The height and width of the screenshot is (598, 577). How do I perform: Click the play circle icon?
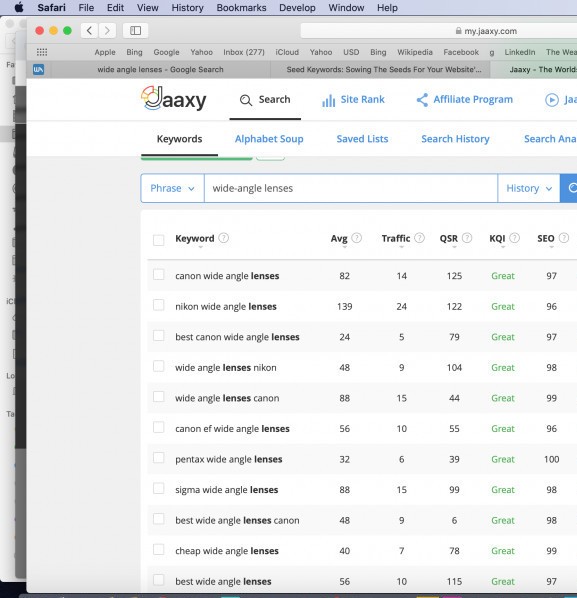coord(551,100)
